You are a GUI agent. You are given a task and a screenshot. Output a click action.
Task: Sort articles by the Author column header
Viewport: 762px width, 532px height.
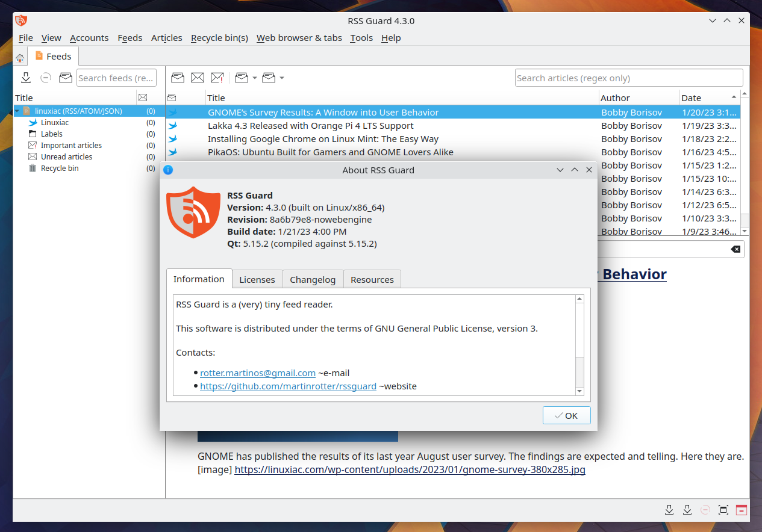(x=638, y=97)
